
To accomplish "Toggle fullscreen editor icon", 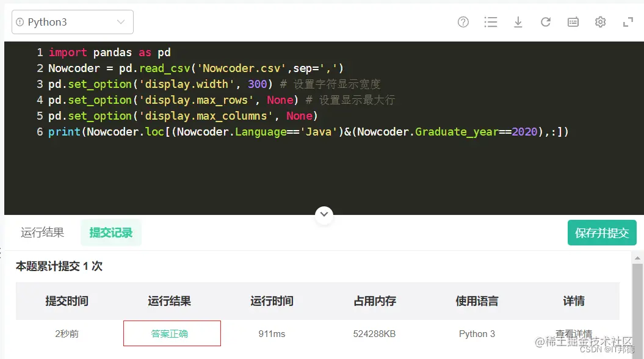I will point(628,22).
